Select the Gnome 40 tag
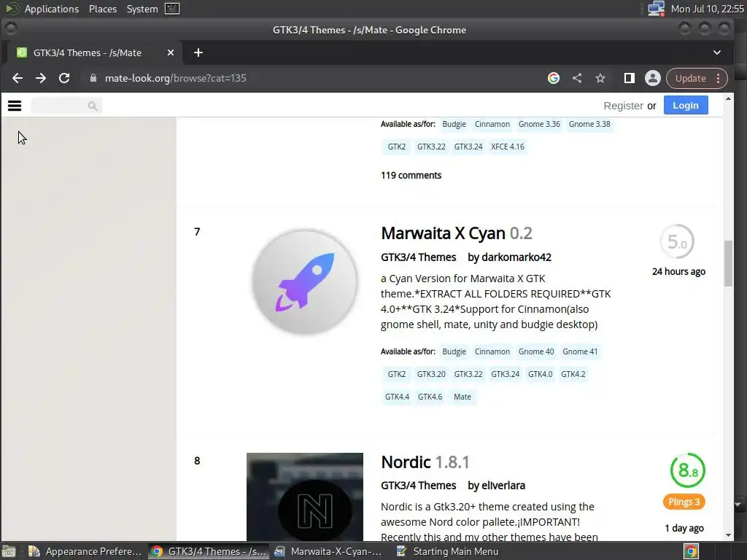The height and width of the screenshot is (560, 747). (536, 351)
